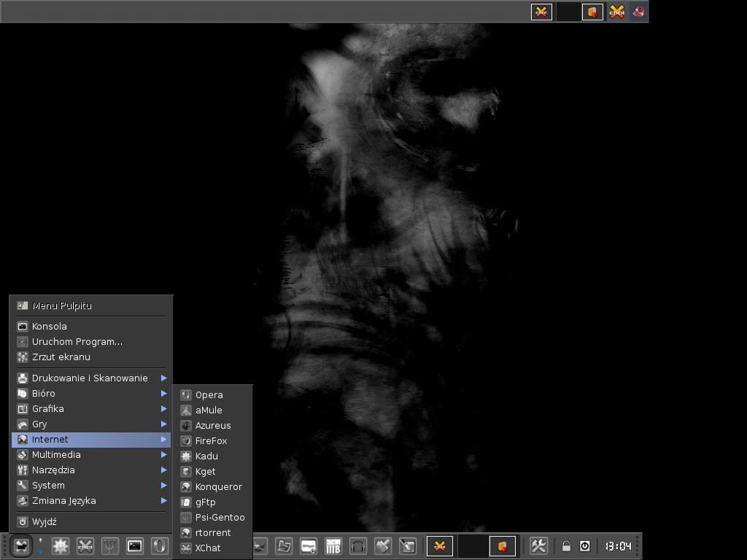Launch gFtp from the Internet submenu
This screenshot has width=747, height=560.
click(212, 502)
